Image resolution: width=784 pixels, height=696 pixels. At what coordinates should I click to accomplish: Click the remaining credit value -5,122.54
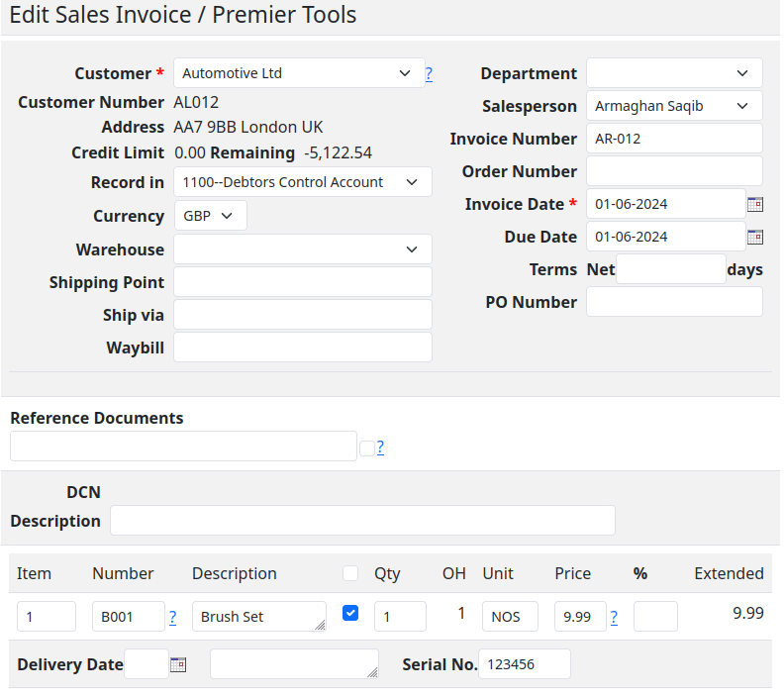point(338,153)
